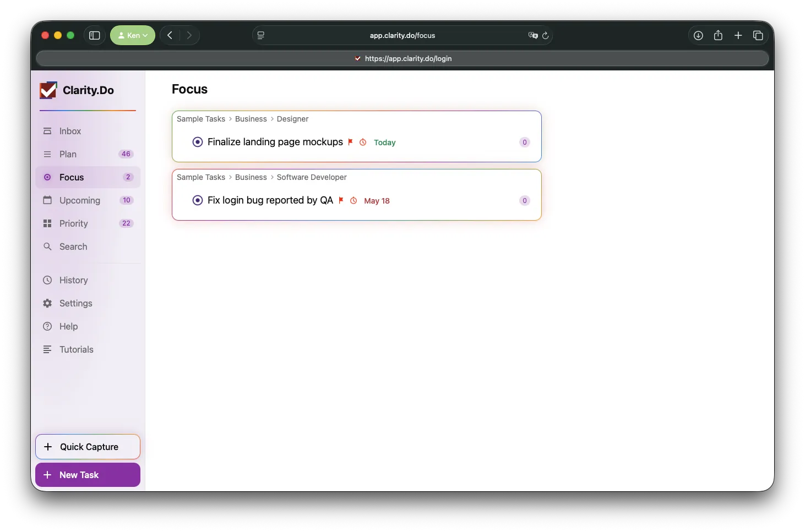Screen dimensions: 805x532
Task: Click the Focus target icon in sidebar
Action: click(x=47, y=177)
